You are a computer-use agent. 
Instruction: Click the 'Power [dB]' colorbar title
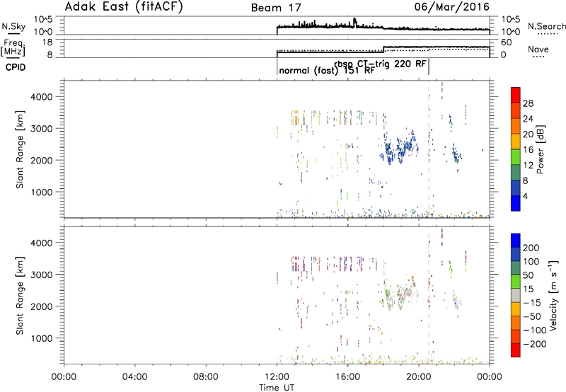540,149
